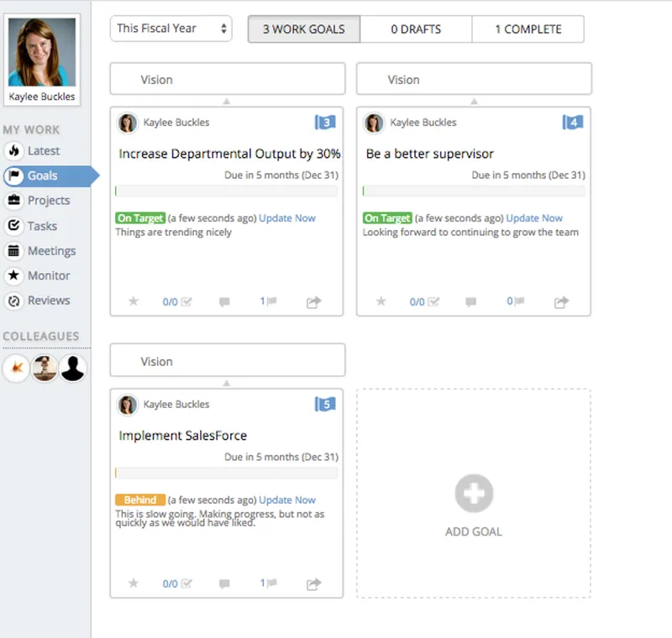Click the Add Goal plus button

(x=474, y=494)
